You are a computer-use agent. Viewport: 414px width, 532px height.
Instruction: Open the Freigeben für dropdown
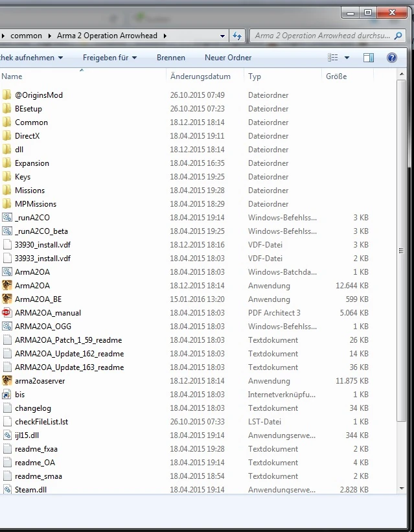tap(109, 58)
